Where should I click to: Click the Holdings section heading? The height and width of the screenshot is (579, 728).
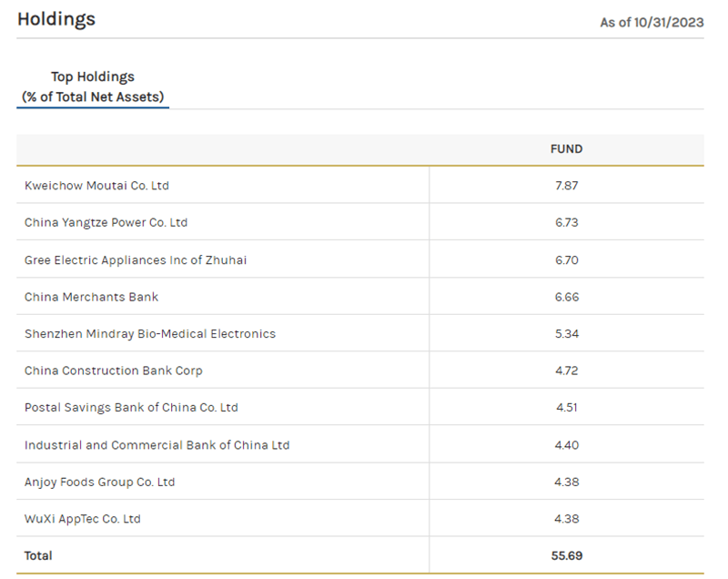56,19
